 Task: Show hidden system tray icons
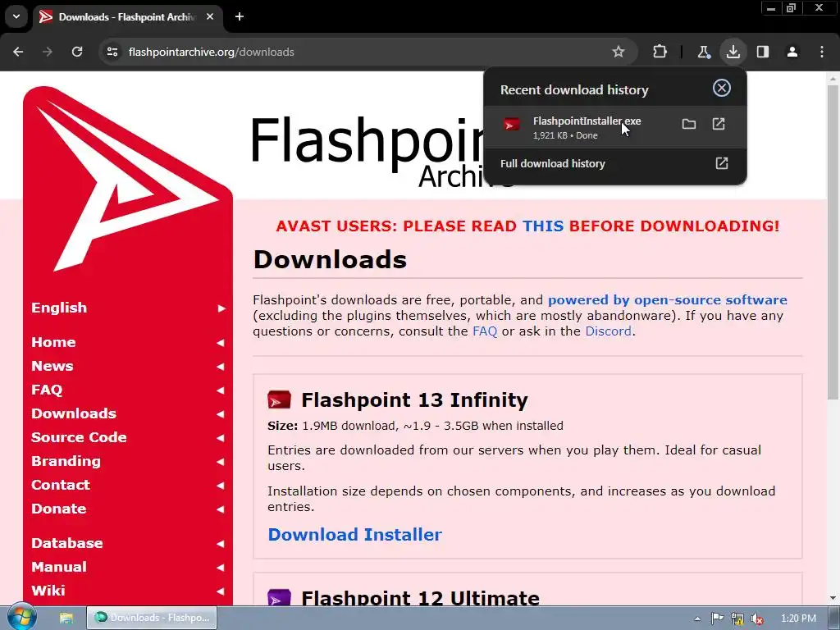coord(697,619)
